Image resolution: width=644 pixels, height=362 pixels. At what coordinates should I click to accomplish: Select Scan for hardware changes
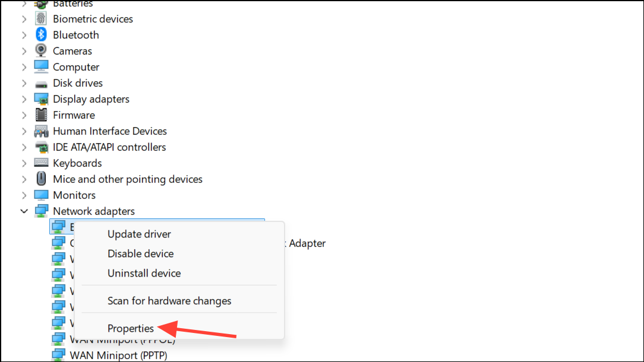click(169, 301)
